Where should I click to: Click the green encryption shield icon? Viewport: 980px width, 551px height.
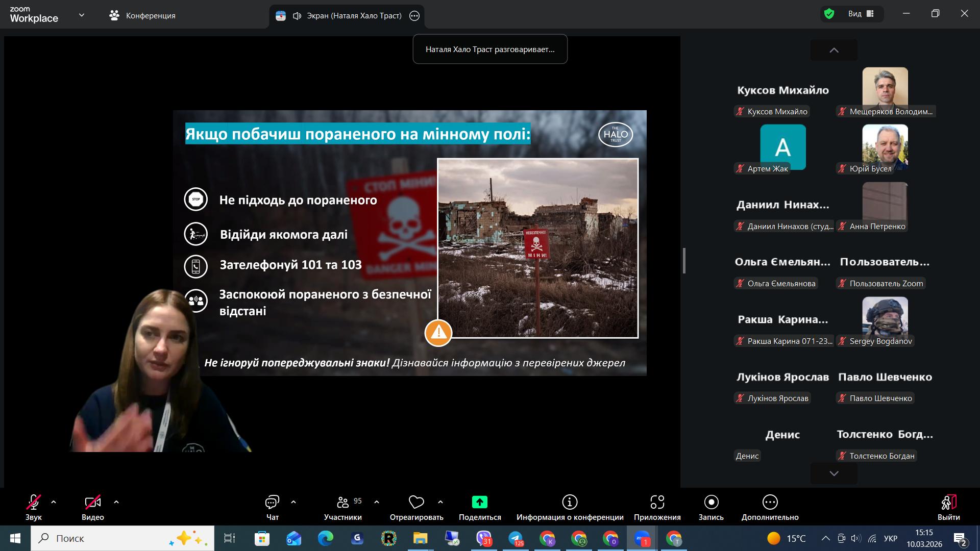coord(829,14)
